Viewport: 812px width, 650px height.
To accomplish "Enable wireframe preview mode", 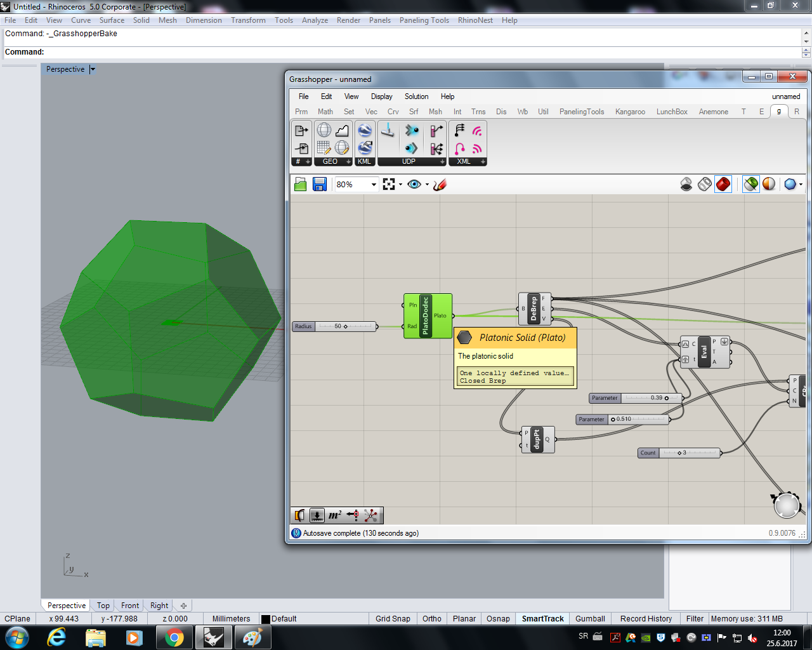I will [x=705, y=184].
